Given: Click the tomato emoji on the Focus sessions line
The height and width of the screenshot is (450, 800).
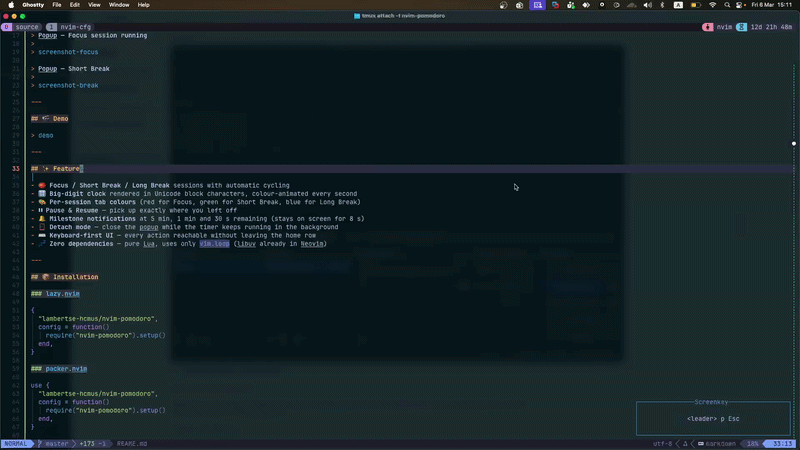Looking at the screenshot, I should tap(42, 186).
